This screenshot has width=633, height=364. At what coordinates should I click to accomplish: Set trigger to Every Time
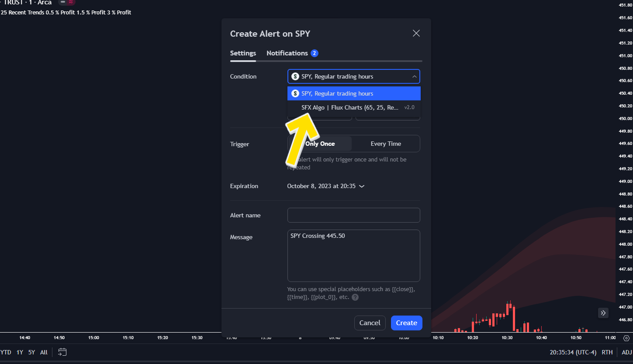(x=386, y=144)
